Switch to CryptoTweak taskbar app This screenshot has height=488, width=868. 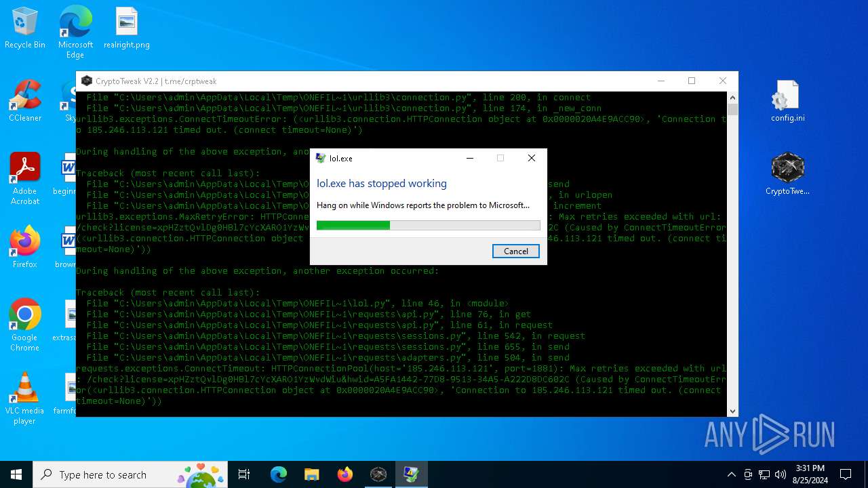tap(378, 474)
